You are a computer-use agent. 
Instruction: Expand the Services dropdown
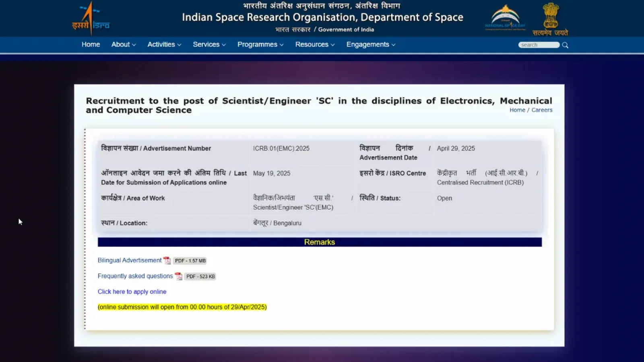tap(209, 44)
